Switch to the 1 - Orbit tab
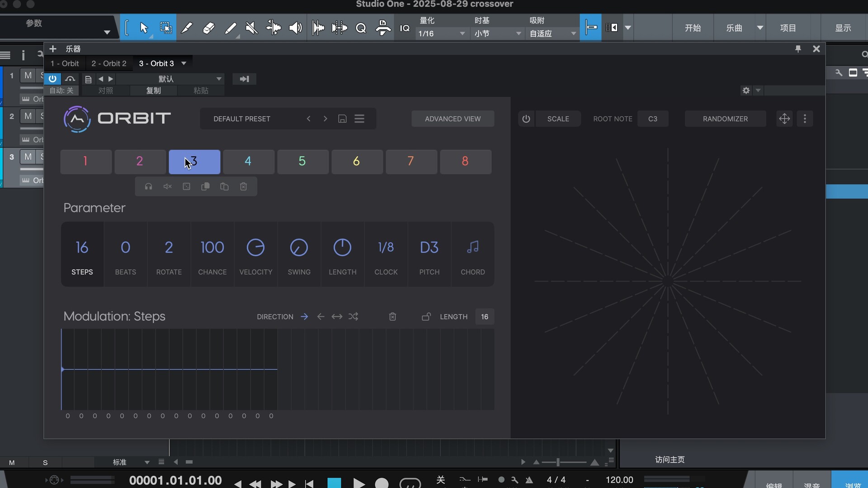868x488 pixels. (65, 63)
